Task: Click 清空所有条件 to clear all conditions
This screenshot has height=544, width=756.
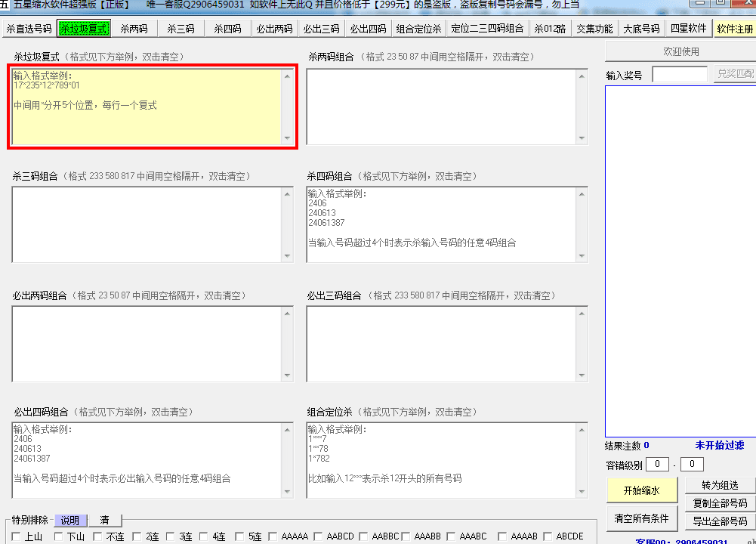Action: (641, 518)
